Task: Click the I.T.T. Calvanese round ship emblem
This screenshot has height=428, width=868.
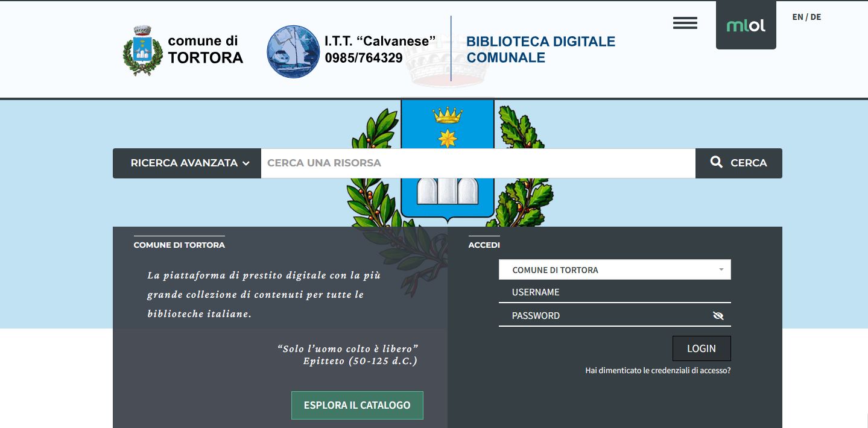Action: (293, 51)
